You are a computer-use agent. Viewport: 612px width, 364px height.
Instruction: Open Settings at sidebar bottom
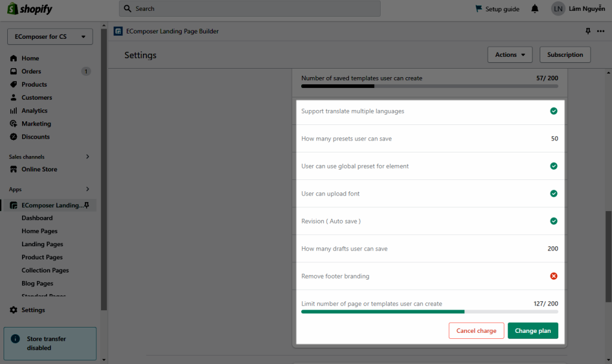33,310
